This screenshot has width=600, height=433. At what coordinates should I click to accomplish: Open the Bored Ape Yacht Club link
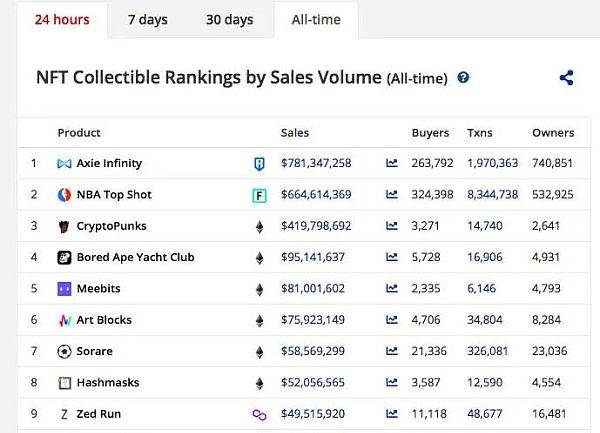(135, 257)
